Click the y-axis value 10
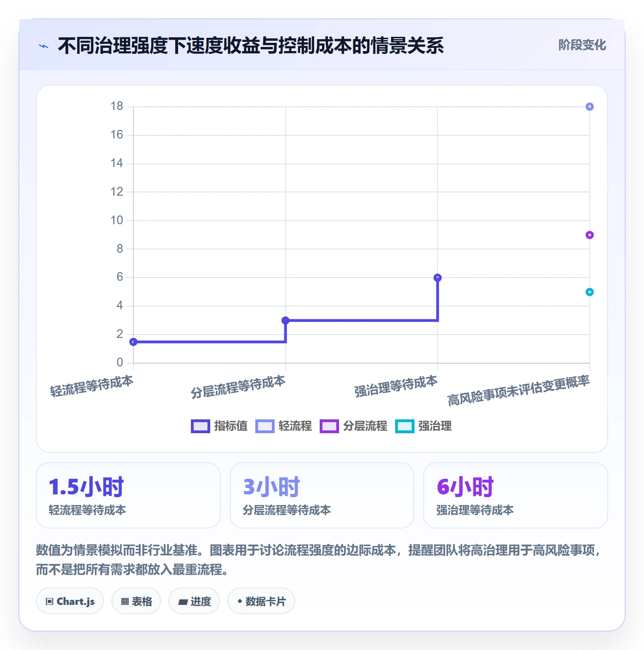This screenshot has height=650, width=644. click(117, 220)
